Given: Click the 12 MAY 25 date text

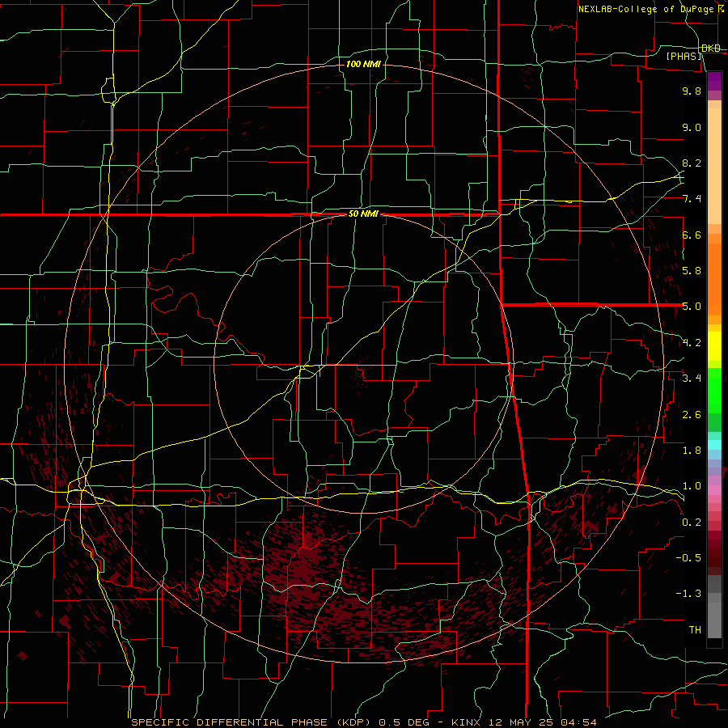Looking at the screenshot, I should point(522,722).
